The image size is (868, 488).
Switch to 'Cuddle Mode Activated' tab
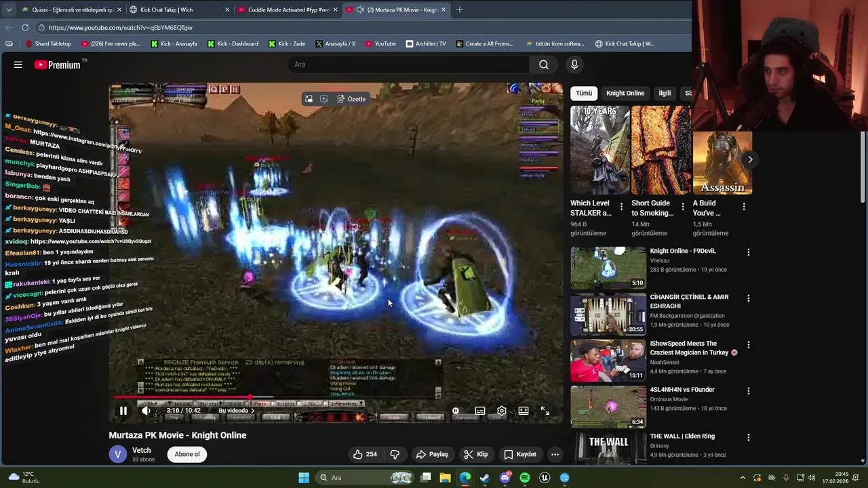[288, 9]
